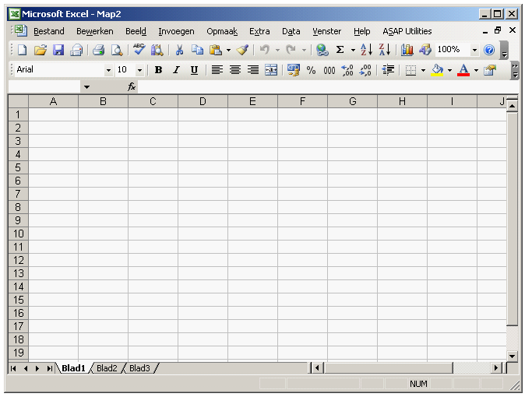Select row 7 header

click(18, 194)
